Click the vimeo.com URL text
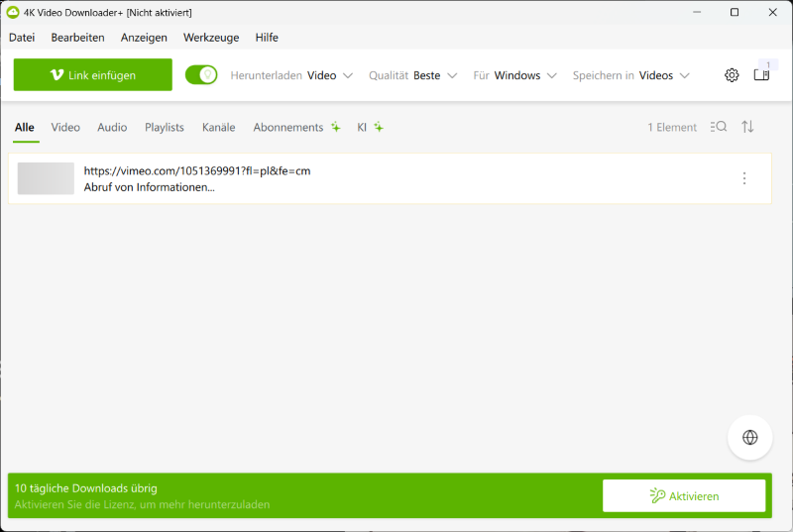This screenshot has width=793, height=532. tap(196, 171)
